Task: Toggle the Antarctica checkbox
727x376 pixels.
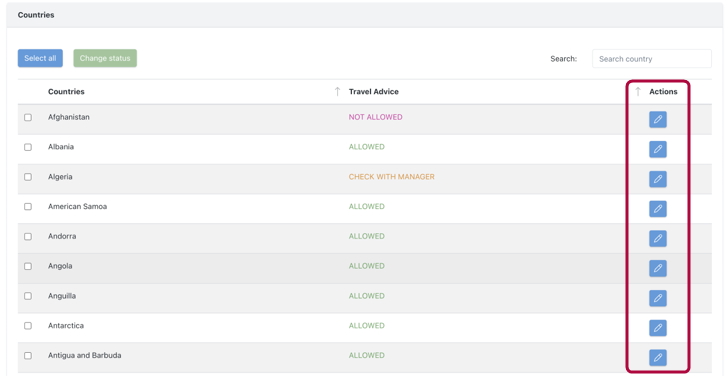Action: (x=28, y=325)
